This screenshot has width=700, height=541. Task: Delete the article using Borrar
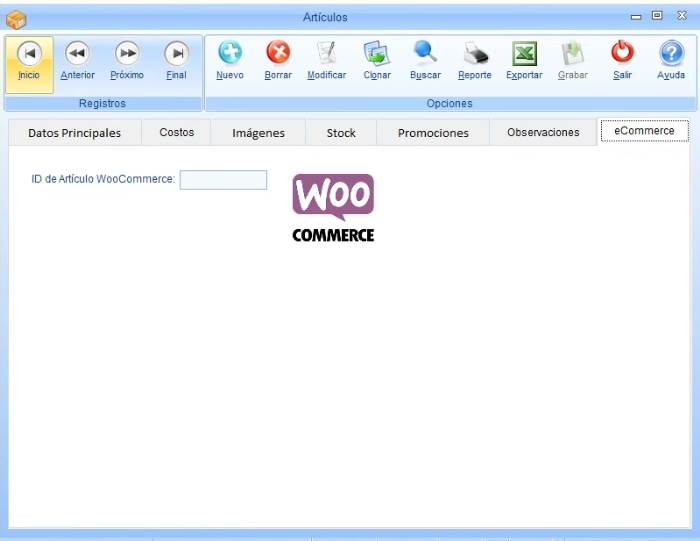(x=278, y=61)
